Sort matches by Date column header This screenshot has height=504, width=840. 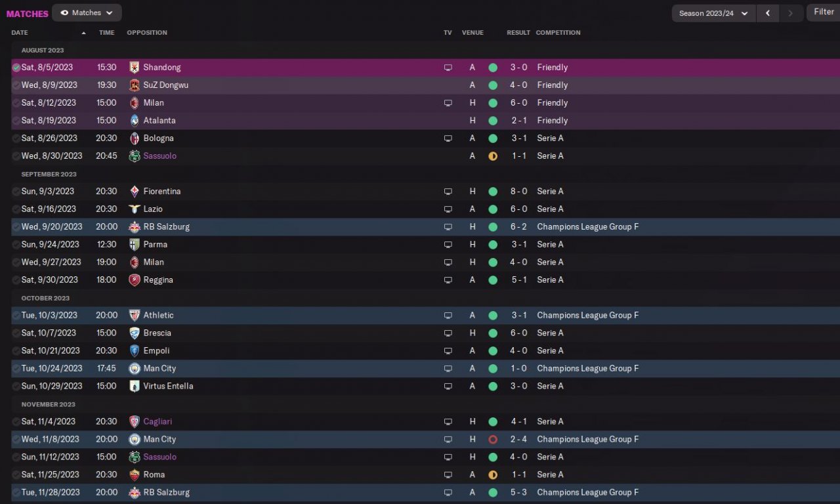(20, 33)
